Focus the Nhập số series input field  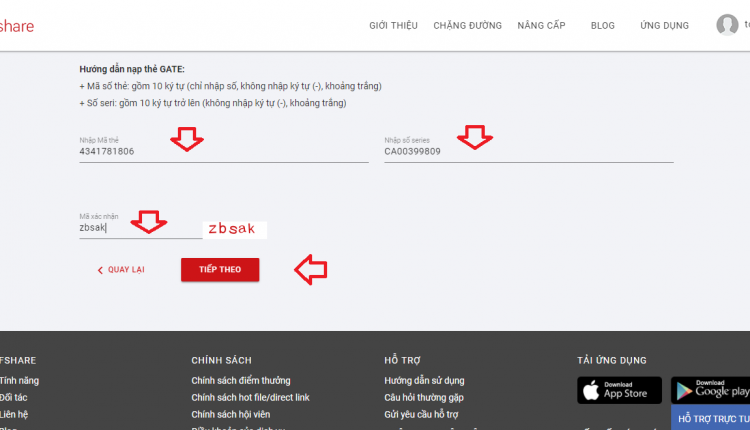pos(529,151)
